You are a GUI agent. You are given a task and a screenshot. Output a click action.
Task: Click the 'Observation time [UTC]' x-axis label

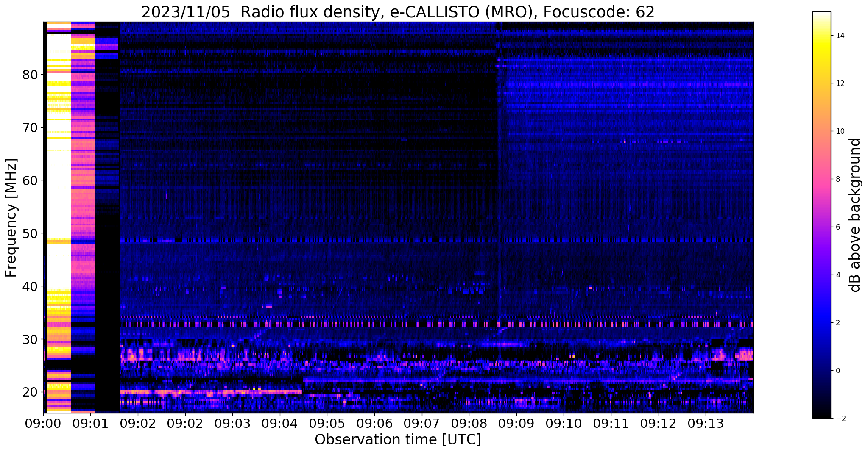[398, 440]
